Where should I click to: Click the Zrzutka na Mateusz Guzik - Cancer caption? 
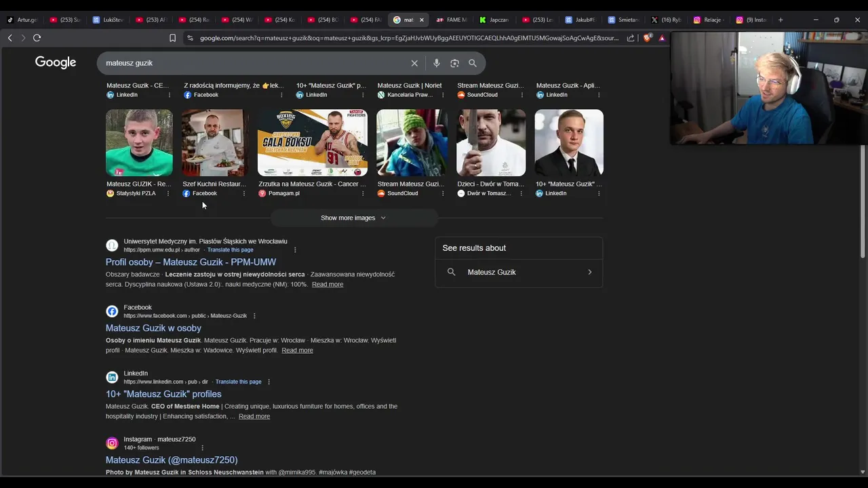click(x=312, y=184)
